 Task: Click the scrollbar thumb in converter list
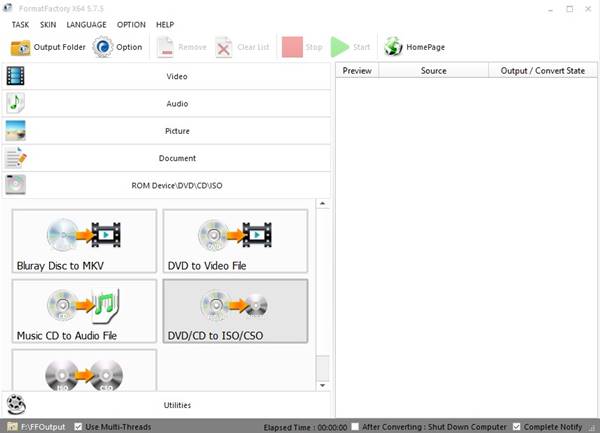pyautogui.click(x=323, y=368)
